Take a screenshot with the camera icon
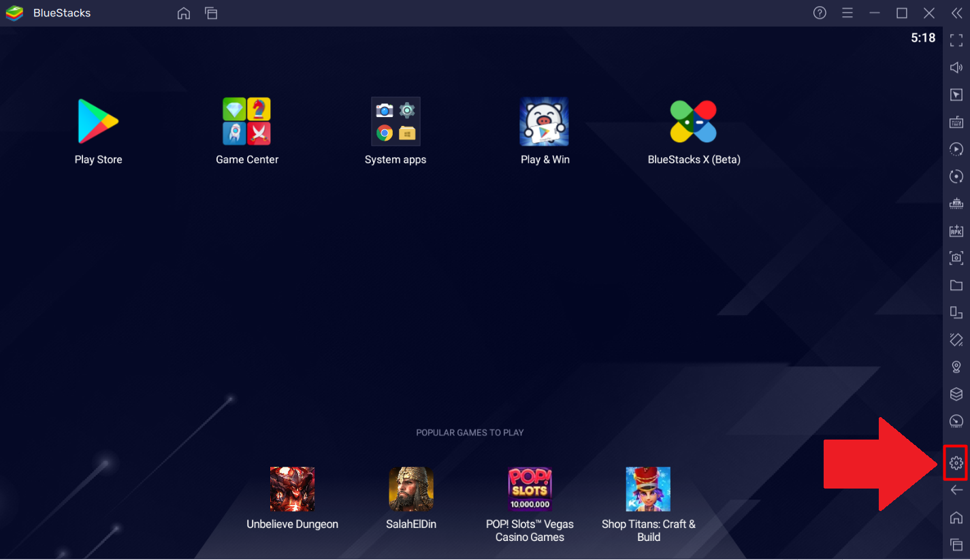The height and width of the screenshot is (560, 970). coord(956,258)
